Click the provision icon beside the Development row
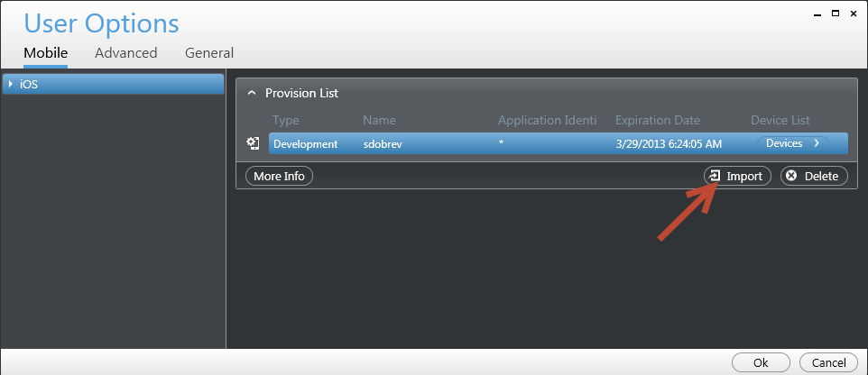868x375 pixels. (254, 143)
